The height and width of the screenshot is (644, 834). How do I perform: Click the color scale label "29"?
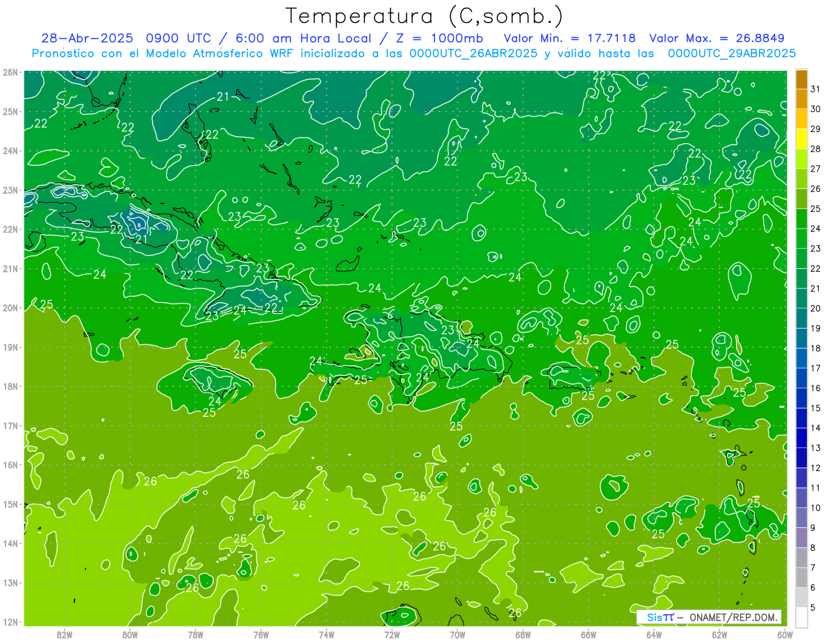point(815,129)
